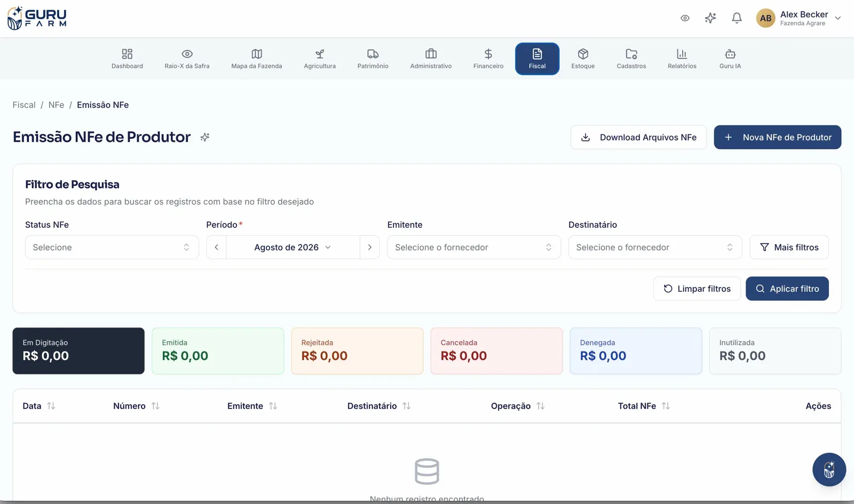This screenshot has height=504, width=854.
Task: Open the Guru Farm logo home
Action: pyautogui.click(x=37, y=18)
